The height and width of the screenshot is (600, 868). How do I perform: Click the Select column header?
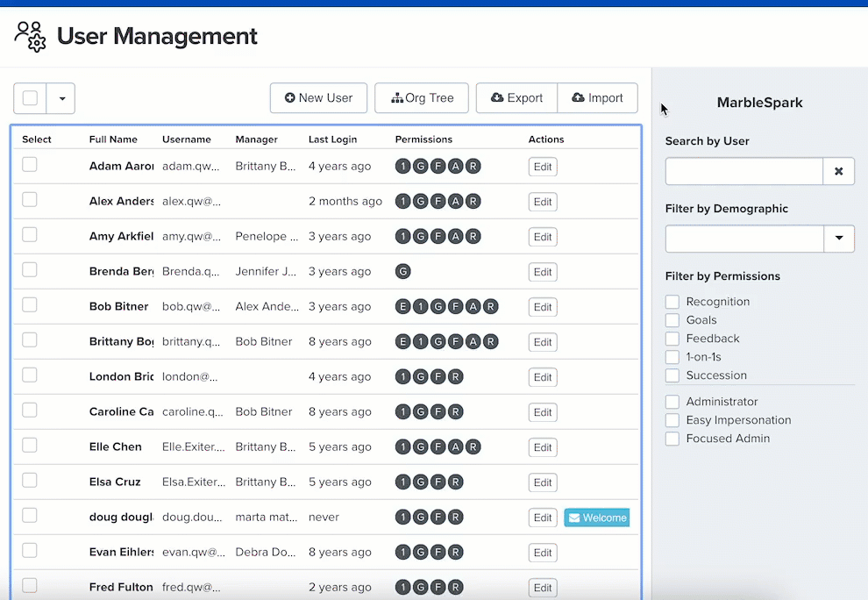[x=37, y=139]
